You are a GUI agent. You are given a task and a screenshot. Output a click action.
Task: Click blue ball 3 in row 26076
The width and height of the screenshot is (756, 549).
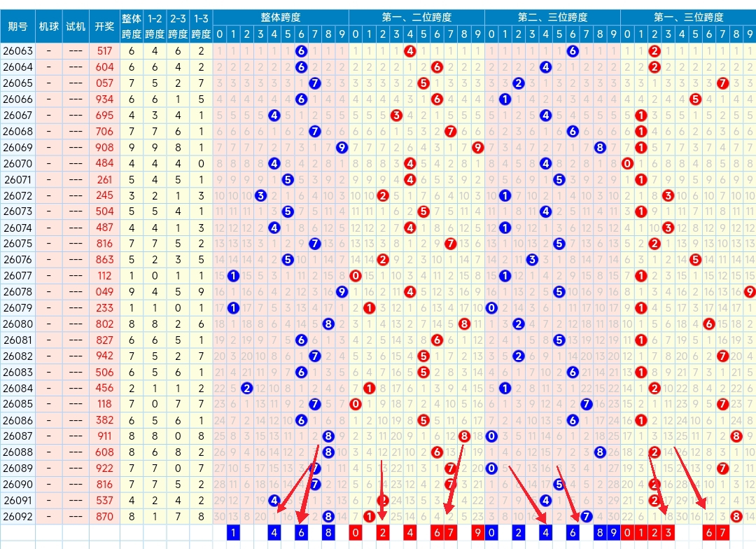click(532, 260)
